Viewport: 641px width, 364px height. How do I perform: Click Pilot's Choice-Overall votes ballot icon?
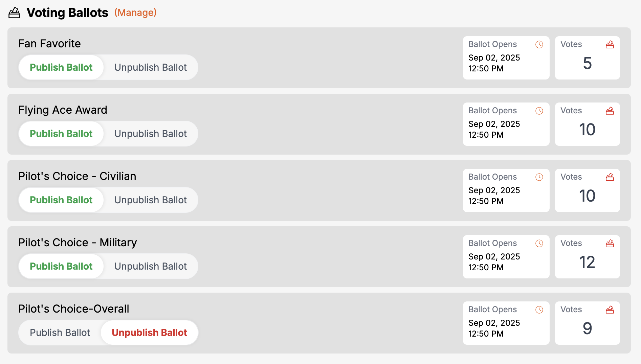point(610,310)
